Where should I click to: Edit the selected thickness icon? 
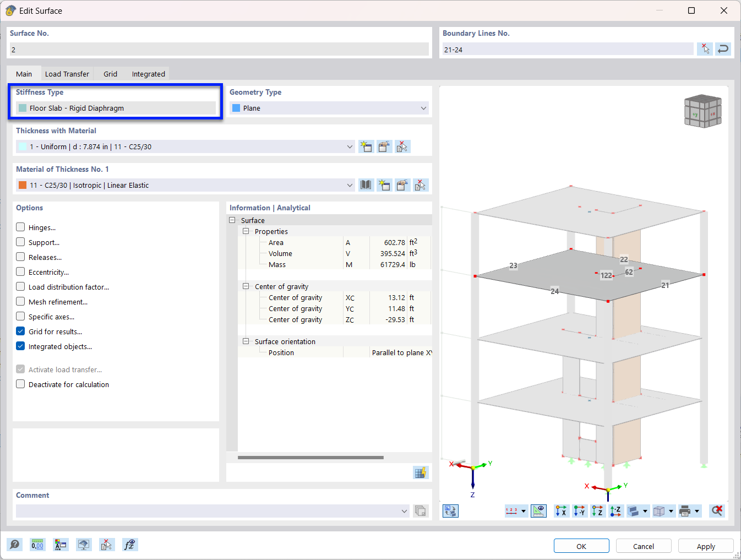coord(384,146)
